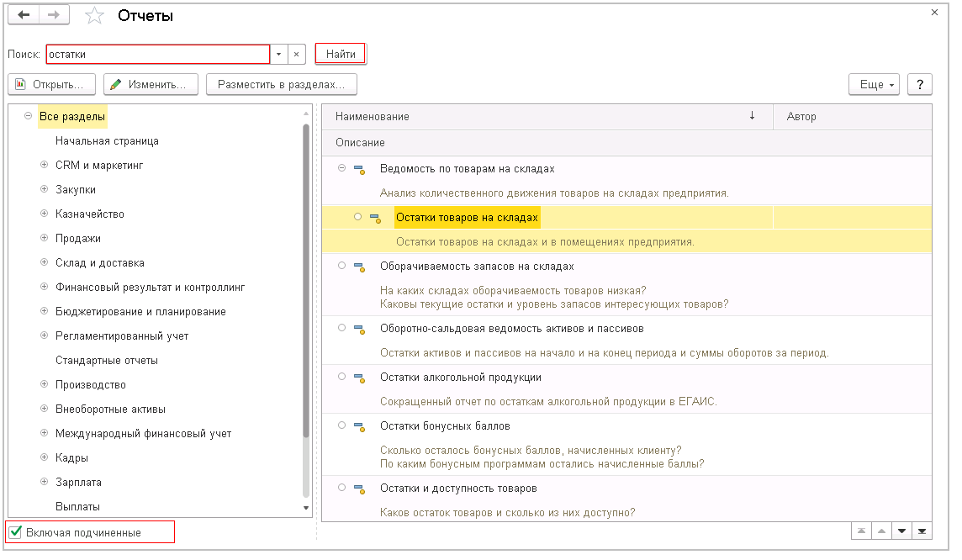Select Выплаты in the sections tree
Image resolution: width=962 pixels, height=560 pixels.
click(x=77, y=507)
